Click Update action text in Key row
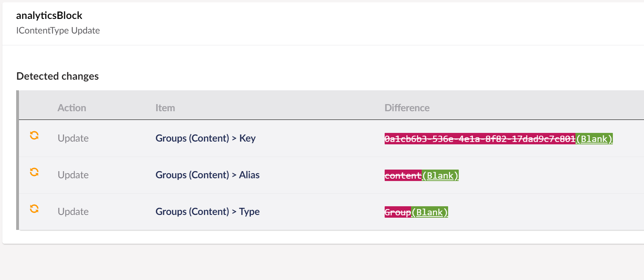 (73, 138)
